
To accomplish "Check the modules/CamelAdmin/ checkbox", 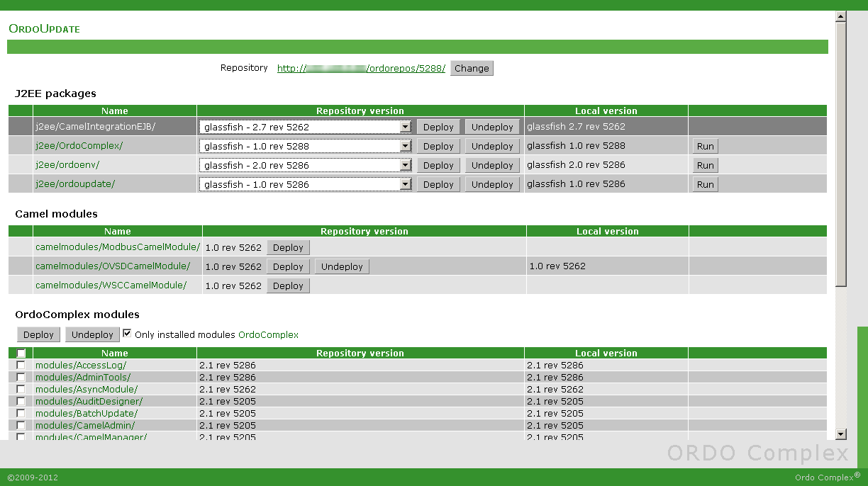I will 21,425.
